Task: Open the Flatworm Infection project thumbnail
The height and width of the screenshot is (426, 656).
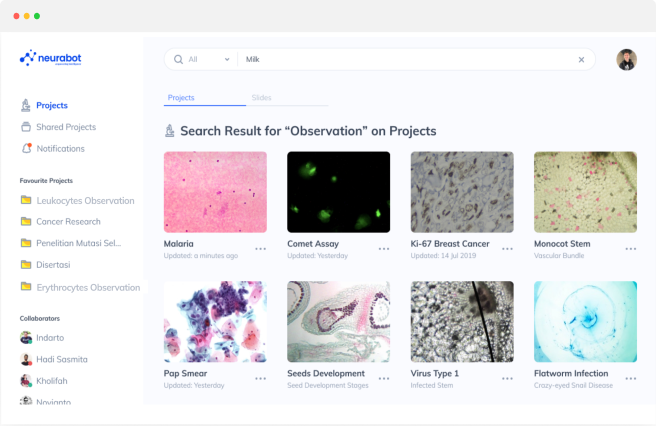Action: (x=585, y=321)
